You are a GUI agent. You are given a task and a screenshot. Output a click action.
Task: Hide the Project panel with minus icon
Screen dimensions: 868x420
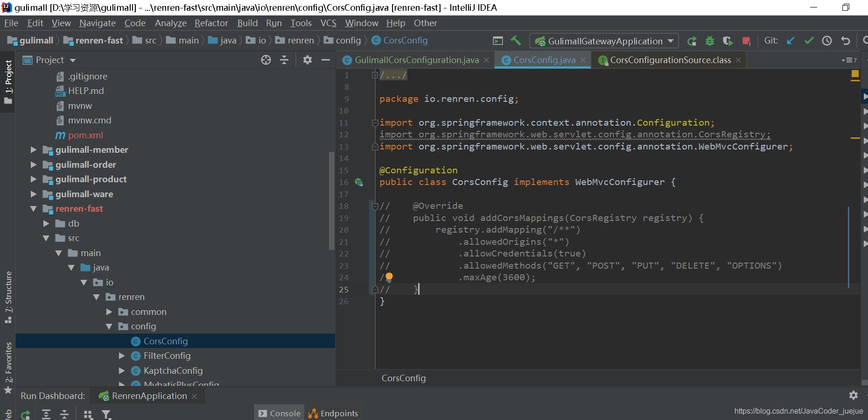326,60
